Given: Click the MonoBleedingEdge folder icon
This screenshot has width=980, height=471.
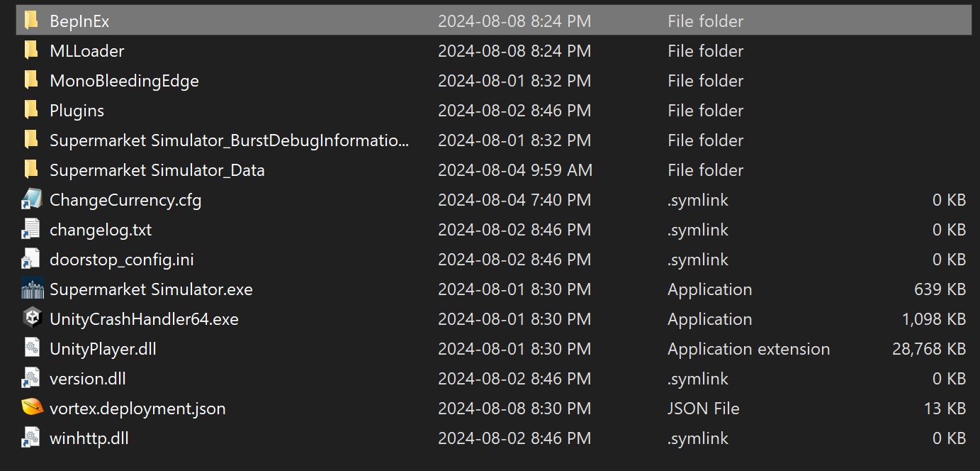Looking at the screenshot, I should [x=31, y=80].
